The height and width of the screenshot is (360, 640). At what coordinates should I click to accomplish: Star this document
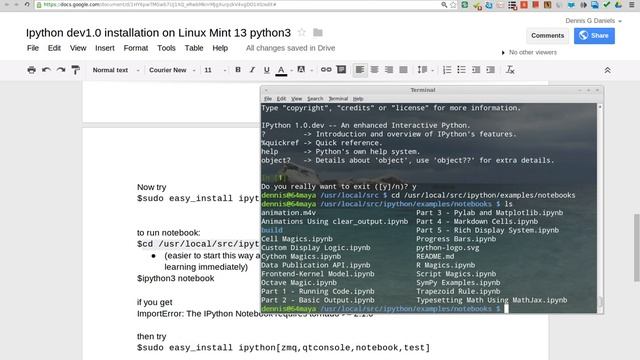click(302, 32)
